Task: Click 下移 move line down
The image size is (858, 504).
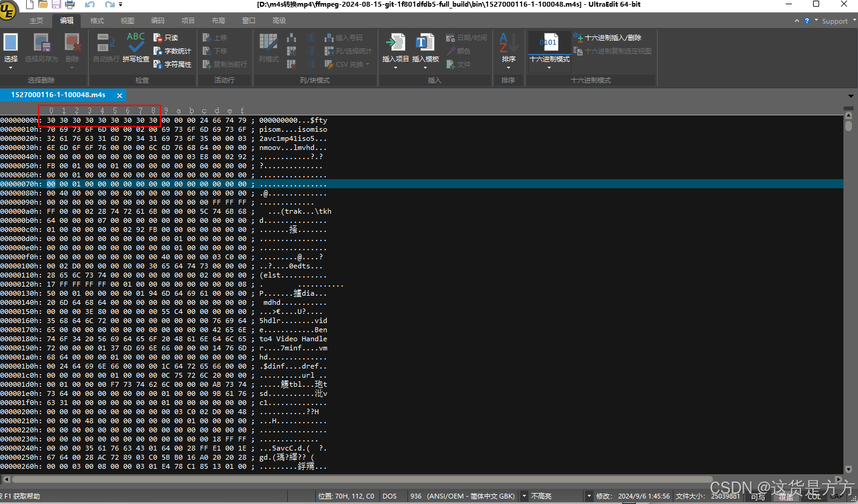Action: coord(214,51)
